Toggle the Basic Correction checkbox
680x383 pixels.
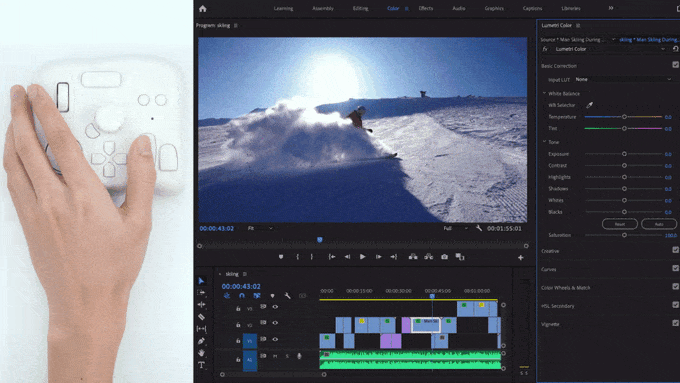point(676,65)
